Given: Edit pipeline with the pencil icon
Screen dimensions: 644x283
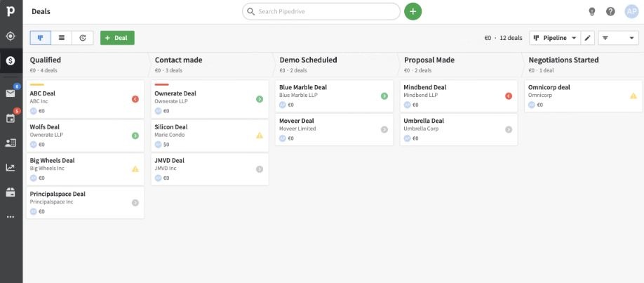Looking at the screenshot, I should tap(588, 38).
